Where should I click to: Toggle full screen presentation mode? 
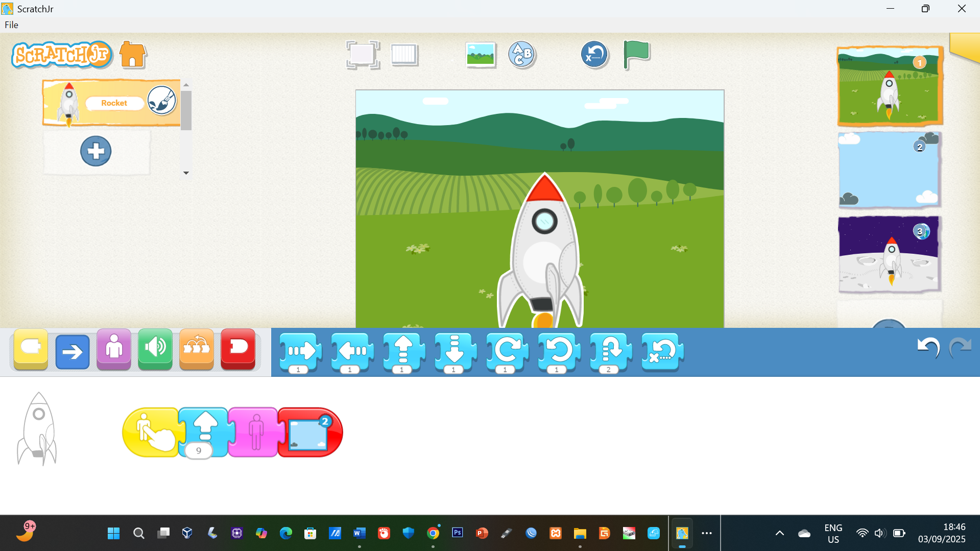pyautogui.click(x=363, y=55)
